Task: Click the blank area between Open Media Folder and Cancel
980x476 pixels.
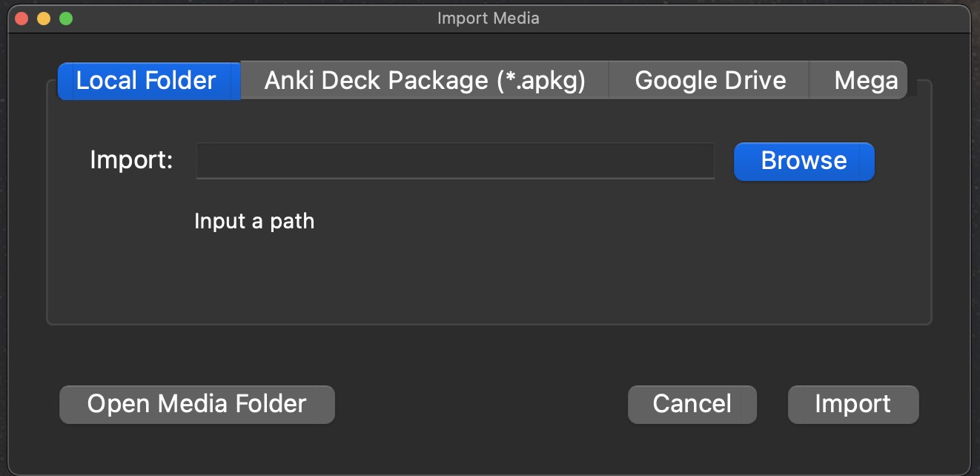Action: coord(481,404)
